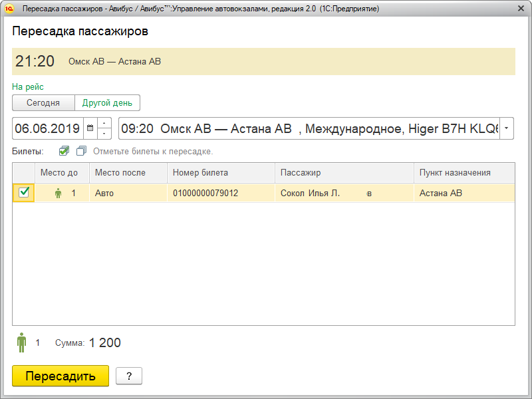Viewport: 532px width, 399px height.
Task: Click the date field 06.06.2019
Action: 48,128
